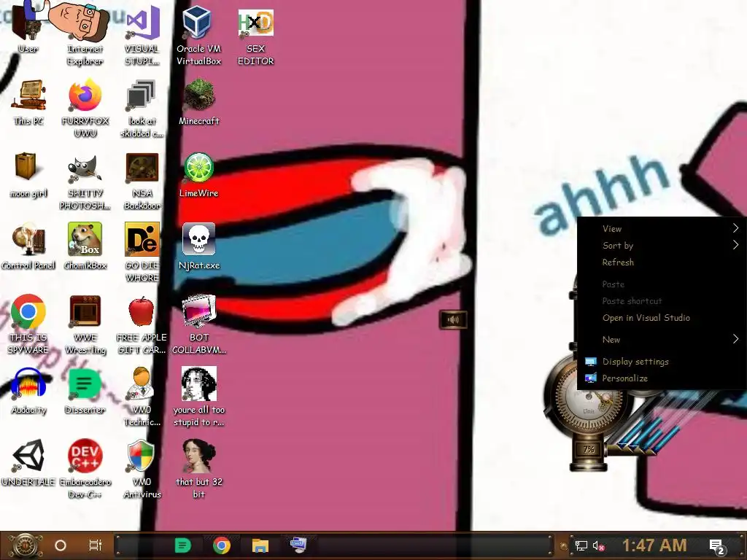Open the FURRYFOX UWU Firefox shortcut
Screen dimensions: 747x560
85,109
